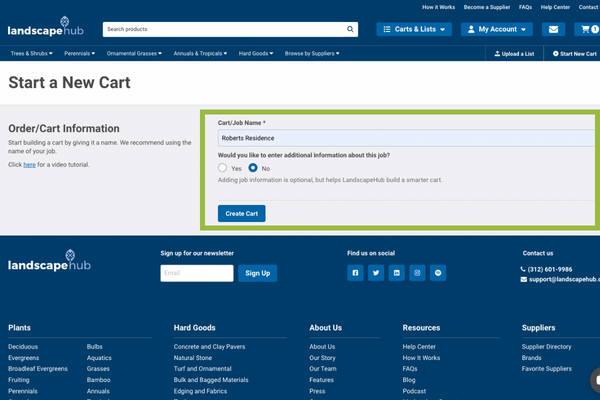The image size is (600, 400).
Task: Click the support email link
Action: pyautogui.click(x=564, y=279)
